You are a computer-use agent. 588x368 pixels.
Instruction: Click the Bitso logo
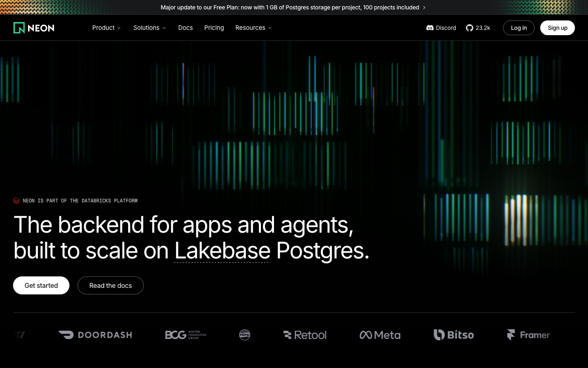tap(454, 335)
